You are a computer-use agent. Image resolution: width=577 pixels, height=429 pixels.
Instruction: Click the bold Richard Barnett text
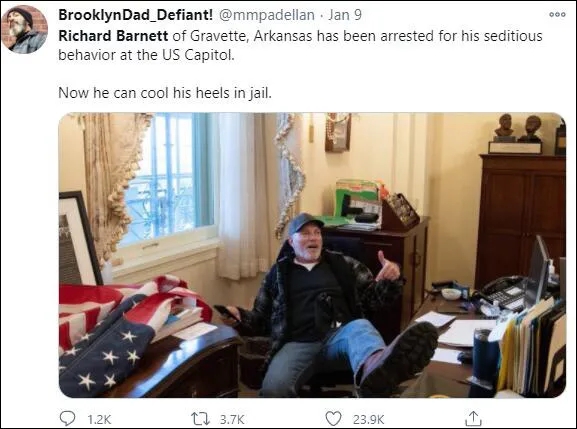113,36
